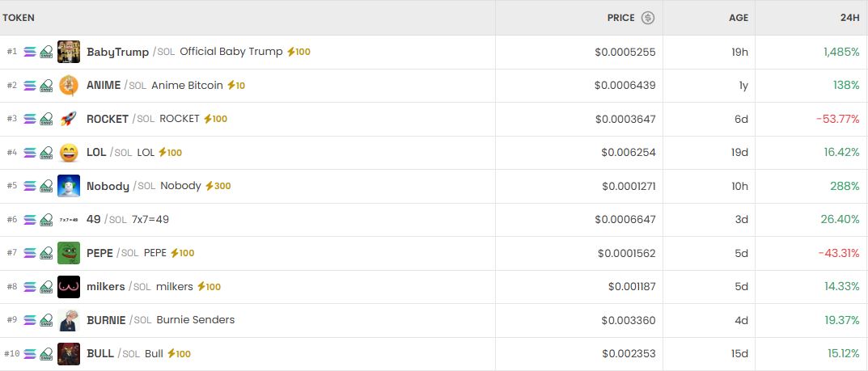The image size is (868, 371).
Task: Sort tokens by the 24H column
Action: pos(849,18)
